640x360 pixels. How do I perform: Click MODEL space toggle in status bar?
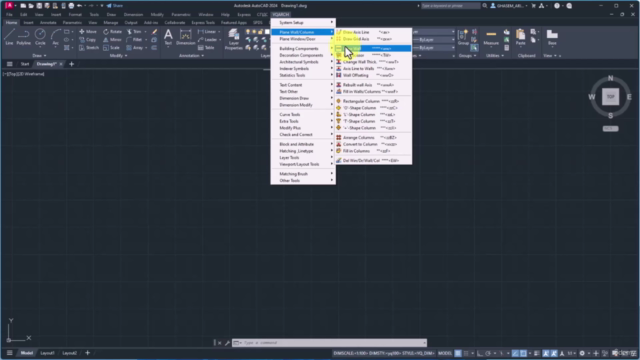(445, 353)
